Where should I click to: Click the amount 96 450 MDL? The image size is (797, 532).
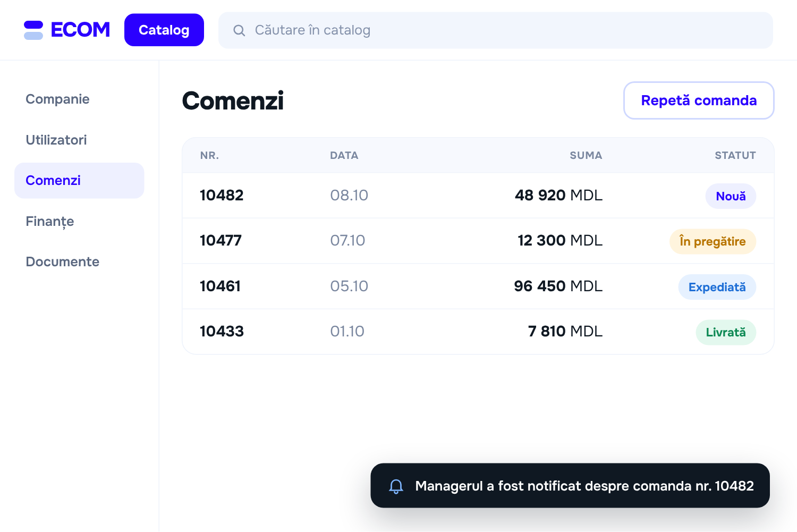[558, 286]
